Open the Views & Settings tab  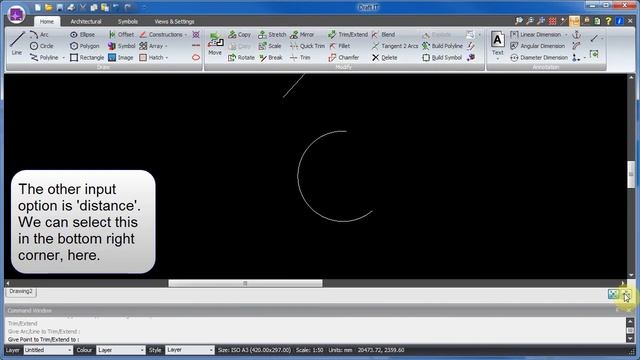pos(174,21)
